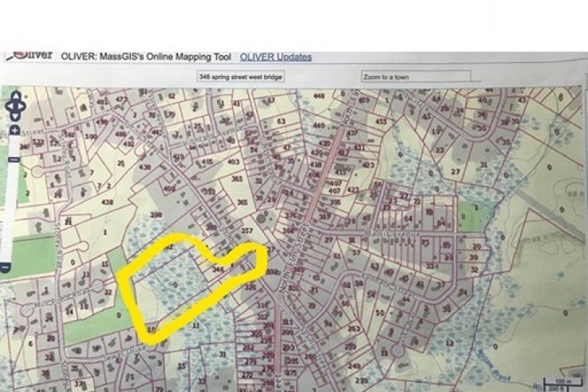Click parcel 398 on the map
The height and width of the screenshot is (392, 588).
[x=156, y=216]
